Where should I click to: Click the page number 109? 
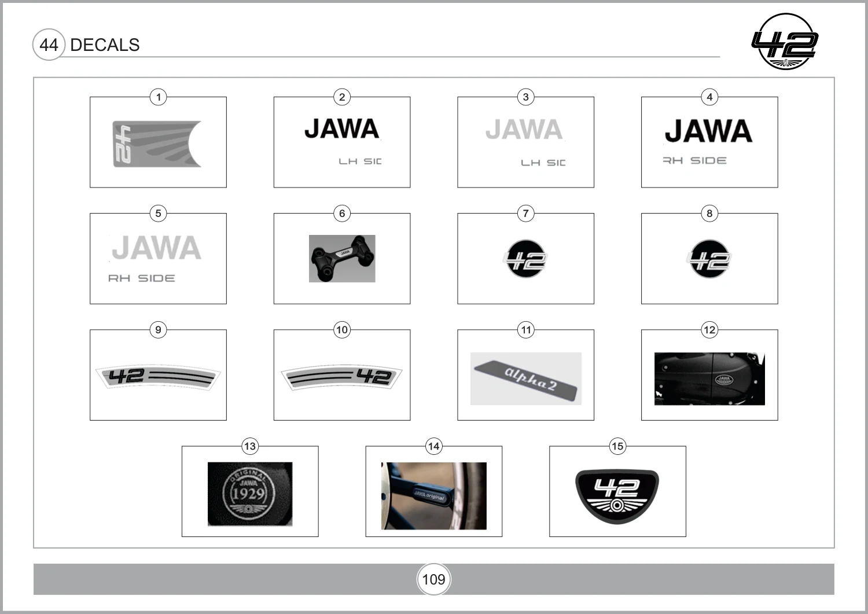tap(434, 579)
